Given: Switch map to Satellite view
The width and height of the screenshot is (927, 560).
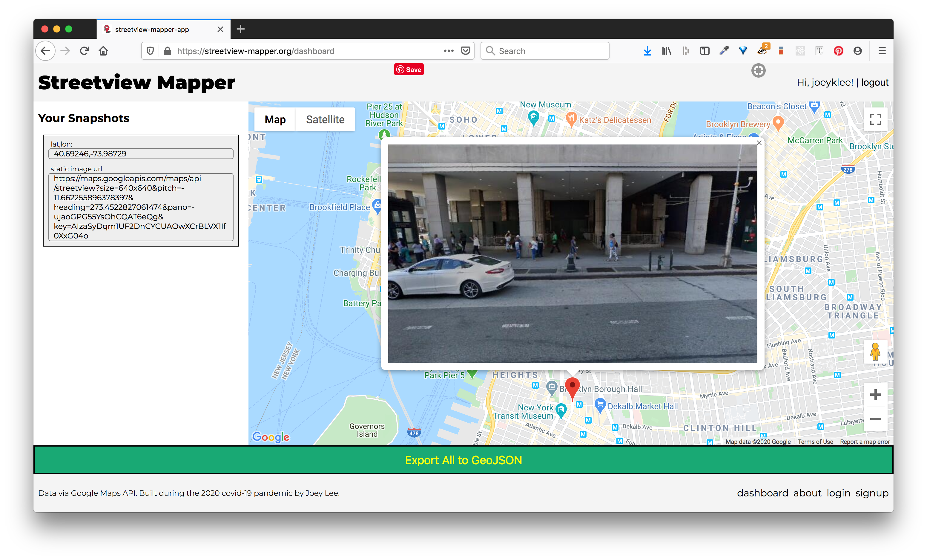Looking at the screenshot, I should tap(325, 120).
